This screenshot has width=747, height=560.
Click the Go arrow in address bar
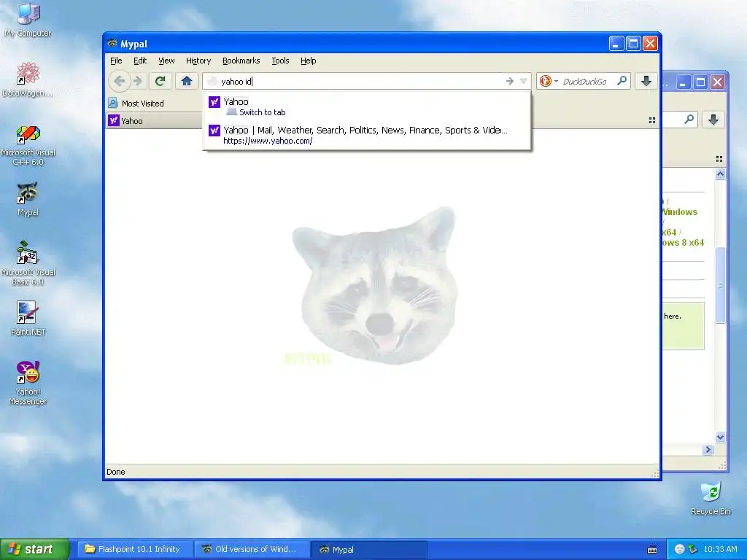point(510,82)
